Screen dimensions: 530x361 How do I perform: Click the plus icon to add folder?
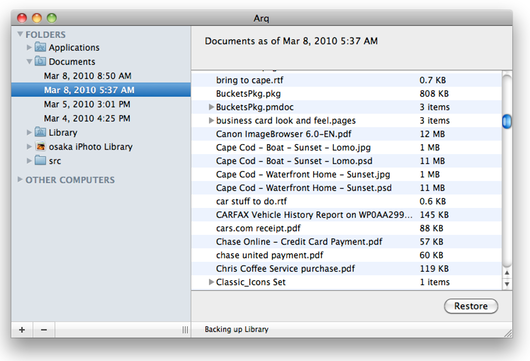[22, 330]
